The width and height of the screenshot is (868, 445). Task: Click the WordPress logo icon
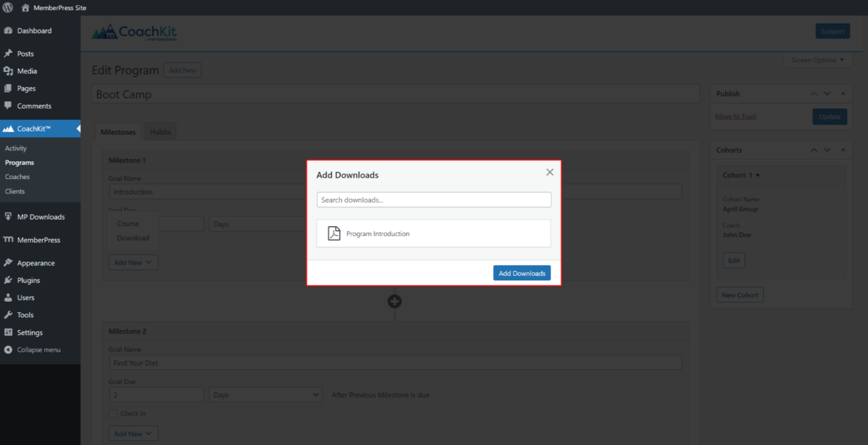pyautogui.click(x=8, y=8)
